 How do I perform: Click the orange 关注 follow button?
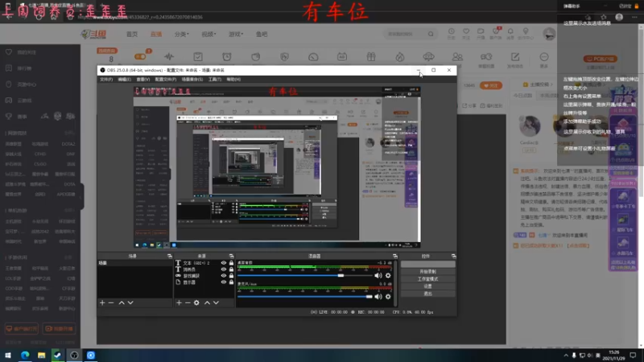point(491,85)
